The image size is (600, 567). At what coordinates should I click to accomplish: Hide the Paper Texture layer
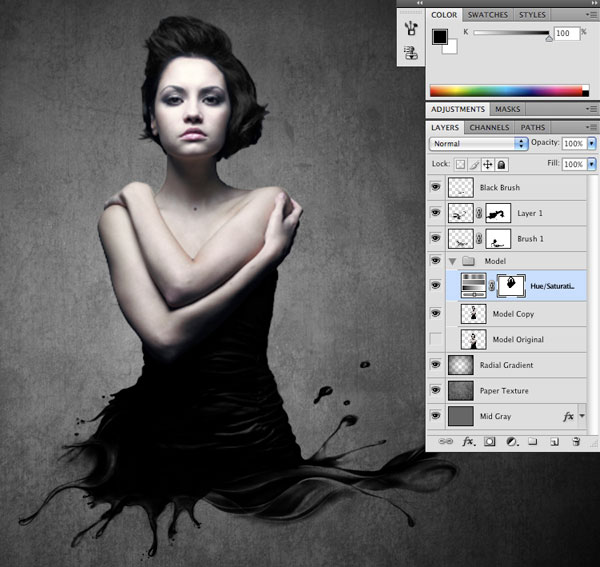point(435,390)
